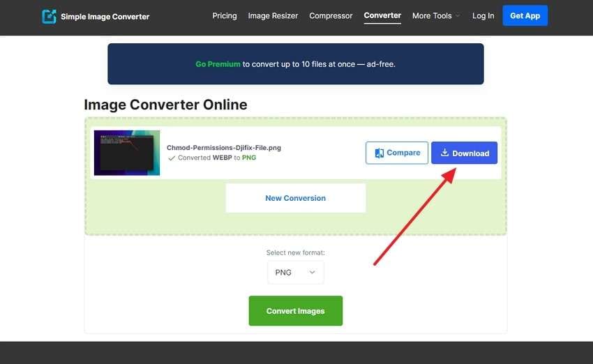593x364 pixels.
Task: Click the Image Converter Online heading
Action: pos(165,105)
